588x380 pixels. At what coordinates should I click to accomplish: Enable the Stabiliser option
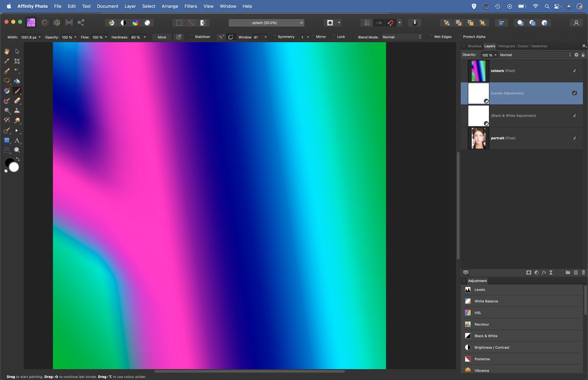pyautogui.click(x=191, y=36)
